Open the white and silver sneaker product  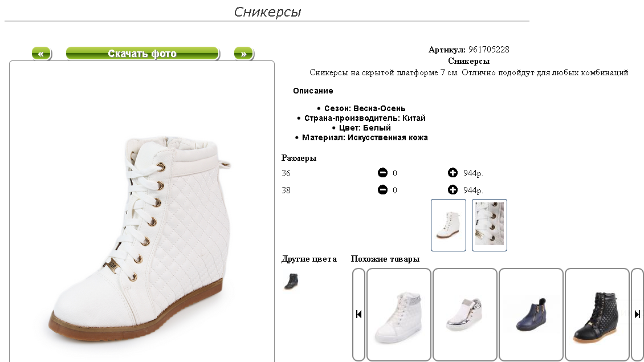(x=464, y=314)
